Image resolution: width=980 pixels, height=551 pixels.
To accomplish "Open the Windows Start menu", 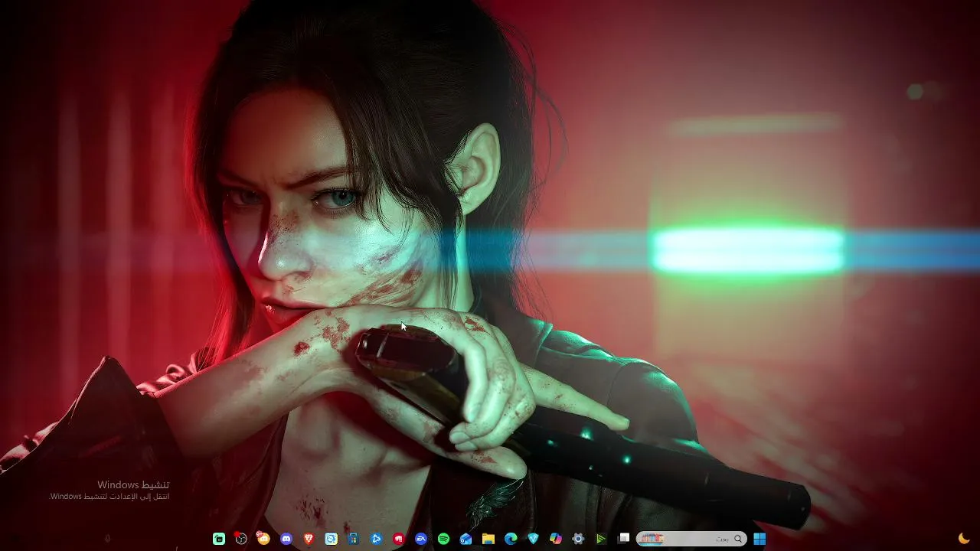I will coord(759,539).
